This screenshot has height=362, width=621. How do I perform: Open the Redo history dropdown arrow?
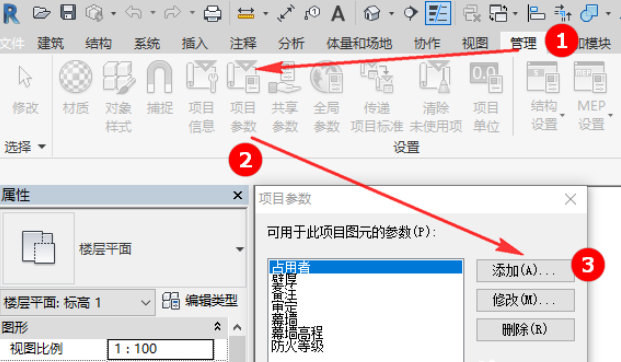(192, 13)
